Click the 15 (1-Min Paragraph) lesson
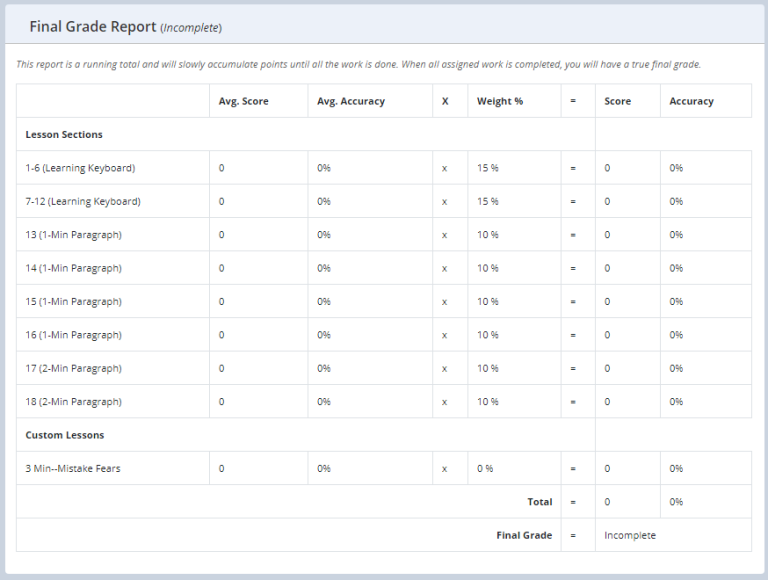Viewport: 768px width, 580px height. click(73, 301)
